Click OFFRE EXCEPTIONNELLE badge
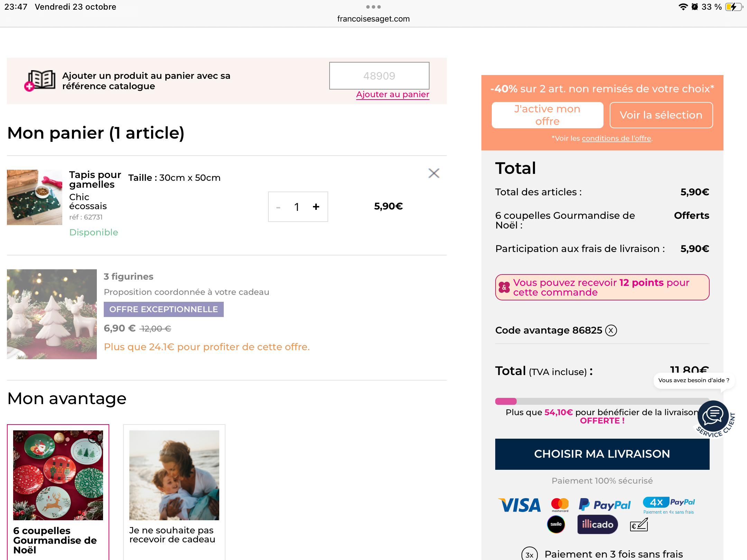Viewport: 747px width, 560px height. pos(164,309)
